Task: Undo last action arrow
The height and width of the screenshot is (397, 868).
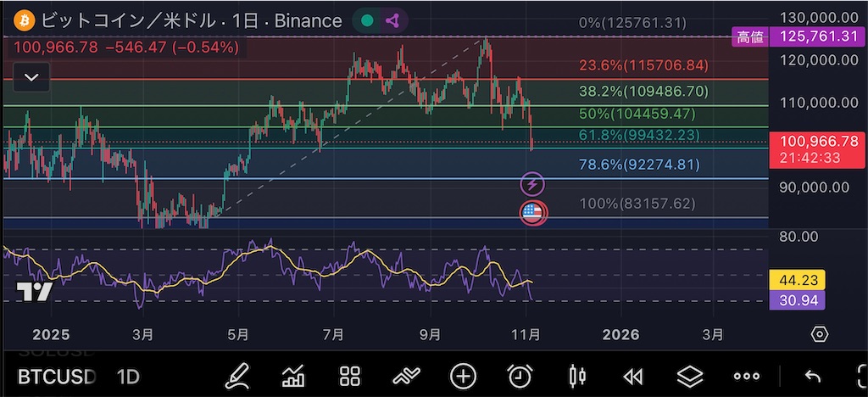Action: click(813, 377)
